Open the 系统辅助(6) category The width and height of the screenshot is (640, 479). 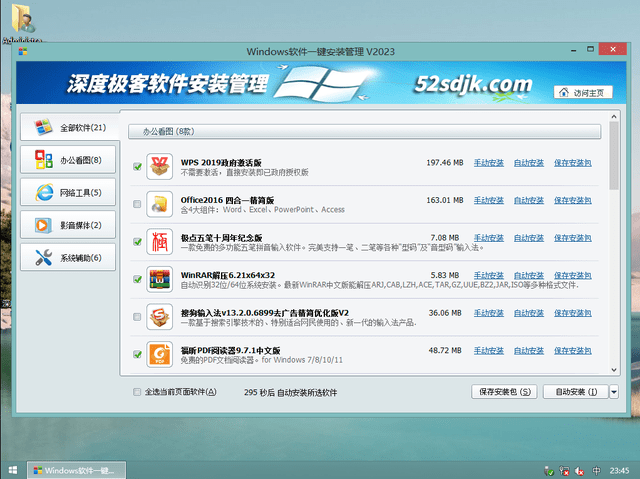(x=68, y=258)
